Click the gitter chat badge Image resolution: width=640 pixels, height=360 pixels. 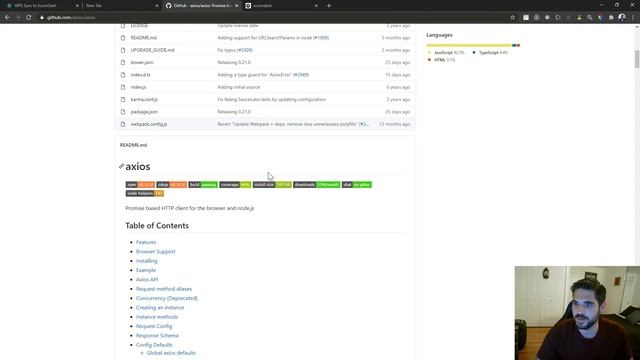[357, 185]
